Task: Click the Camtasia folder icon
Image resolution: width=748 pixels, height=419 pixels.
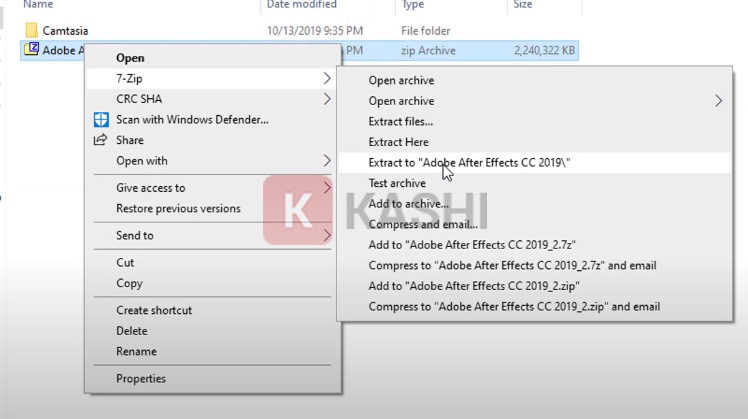Action: 31,30
